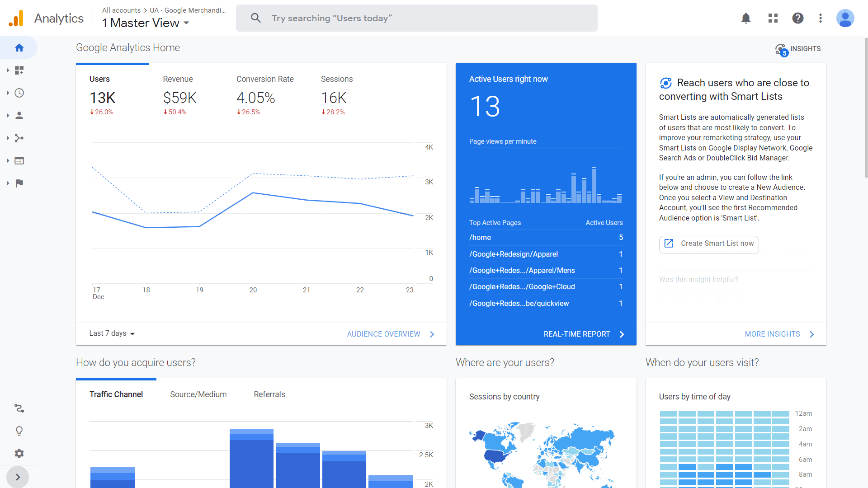The width and height of the screenshot is (868, 488).
Task: Select the Conversions flag icon
Action: point(19,183)
